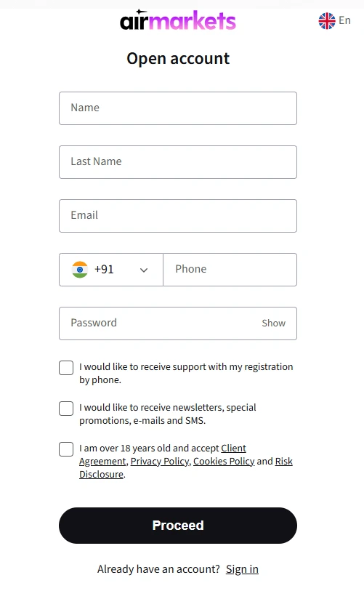This screenshot has height=591, width=364.
Task: Check the over 18 years agreement box
Action: pos(66,449)
